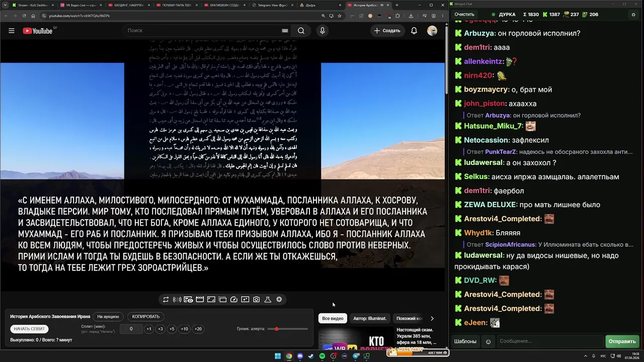This screenshot has width=644, height=362.
Task: Open the player toolbar gear settings
Action: (x=279, y=300)
